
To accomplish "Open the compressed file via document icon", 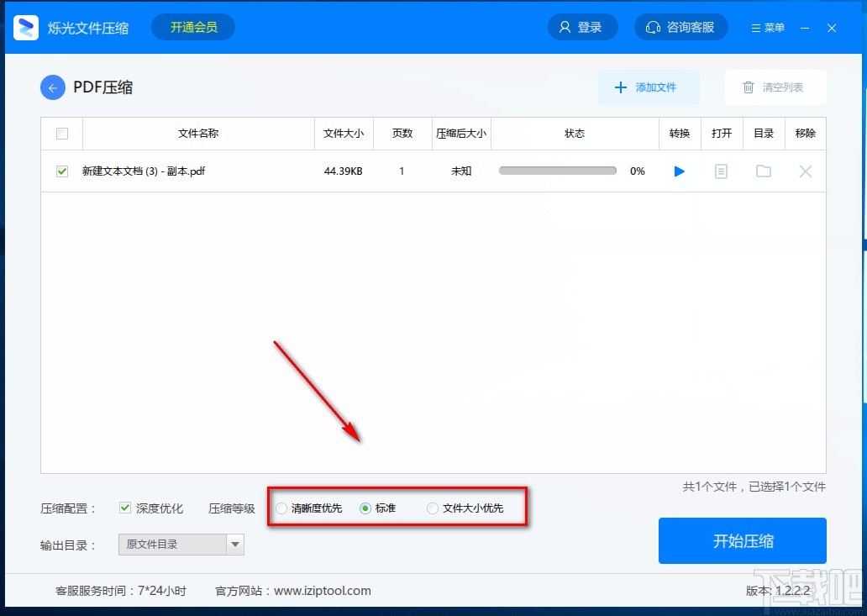I will [x=721, y=171].
